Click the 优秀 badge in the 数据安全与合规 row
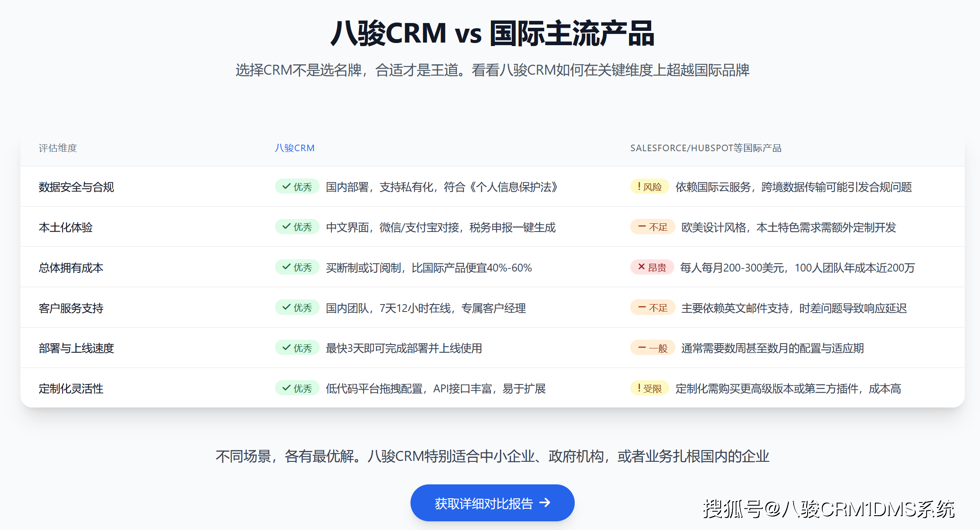 click(x=297, y=187)
